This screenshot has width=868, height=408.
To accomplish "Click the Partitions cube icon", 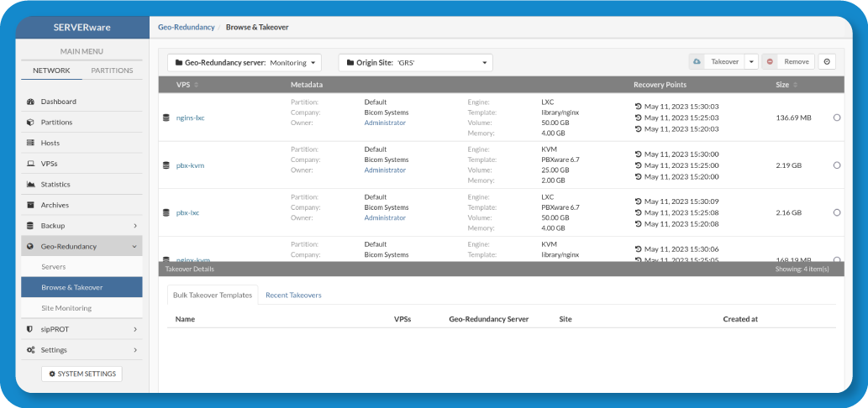I will tap(31, 123).
